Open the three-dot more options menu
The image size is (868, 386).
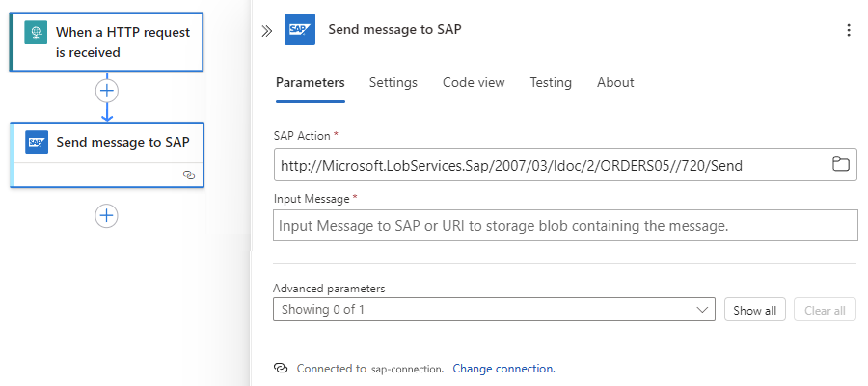[849, 30]
